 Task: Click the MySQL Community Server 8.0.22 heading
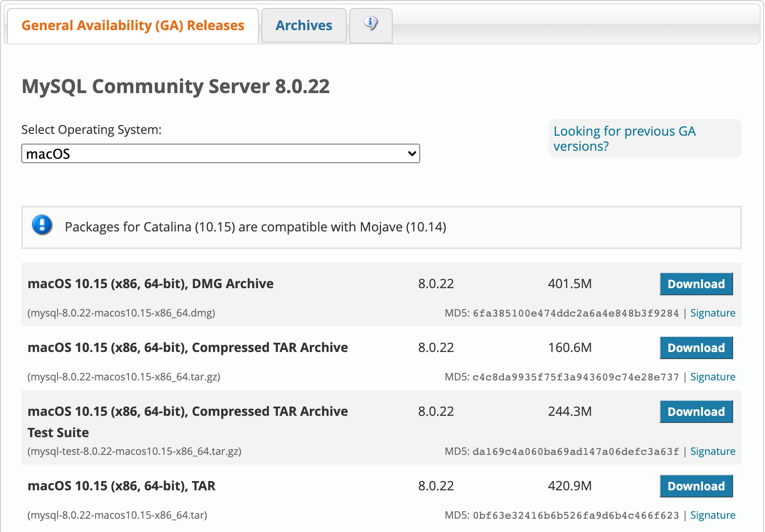coord(176,86)
